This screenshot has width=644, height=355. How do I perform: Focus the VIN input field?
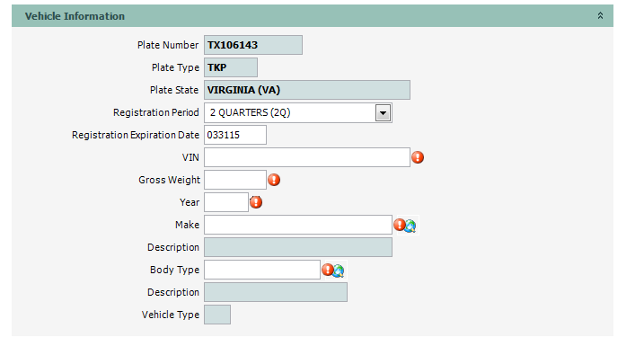click(307, 157)
